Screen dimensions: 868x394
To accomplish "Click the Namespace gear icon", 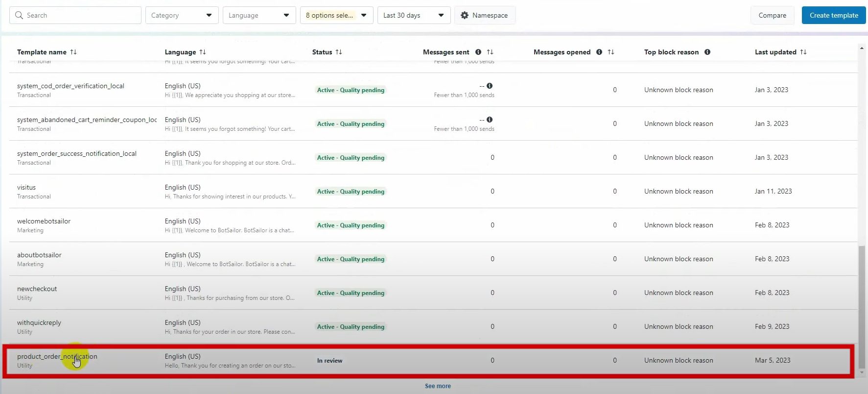I will [465, 15].
